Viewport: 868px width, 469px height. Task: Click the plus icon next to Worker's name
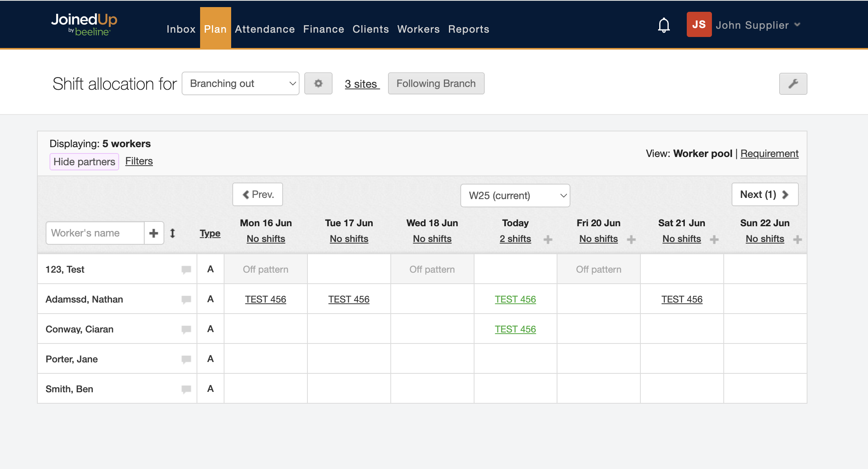(x=154, y=233)
